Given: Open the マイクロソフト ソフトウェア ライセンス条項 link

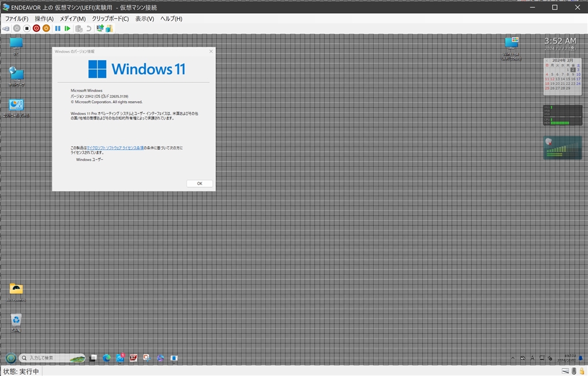Looking at the screenshot, I should [115, 148].
